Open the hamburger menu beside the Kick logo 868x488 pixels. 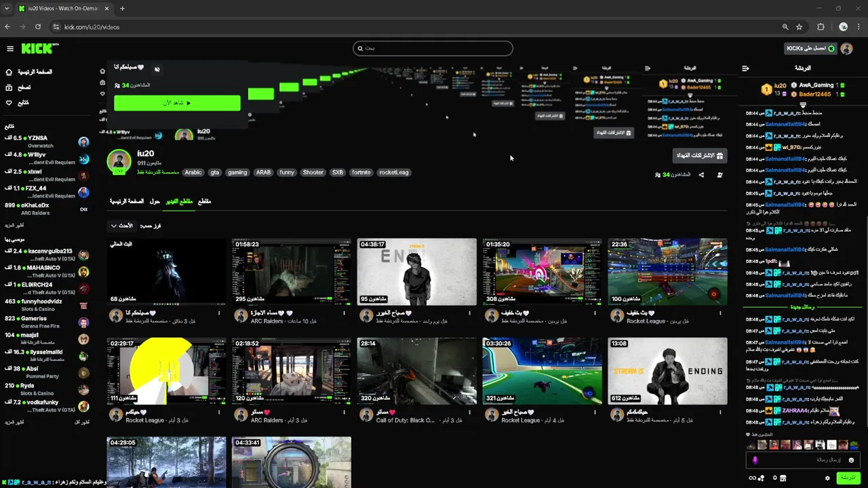click(10, 49)
